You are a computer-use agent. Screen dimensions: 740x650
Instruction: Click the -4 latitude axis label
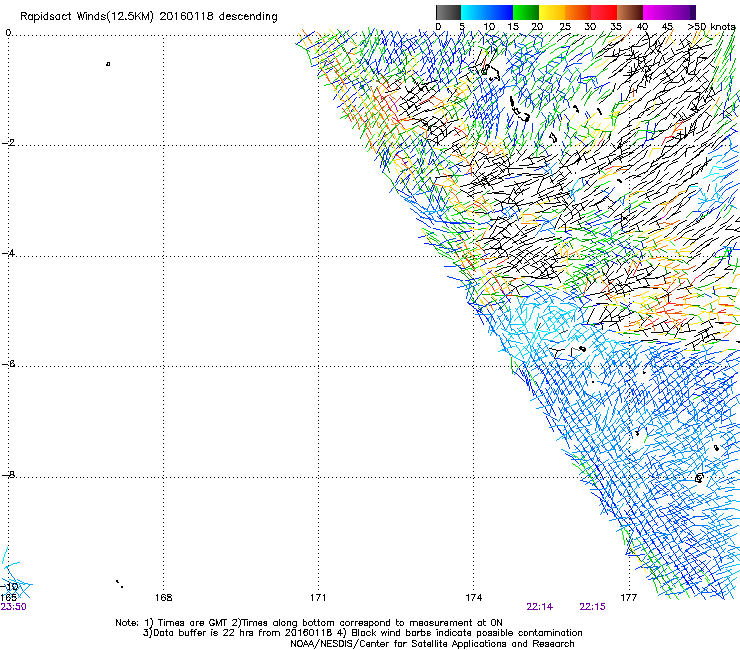click(x=8, y=253)
